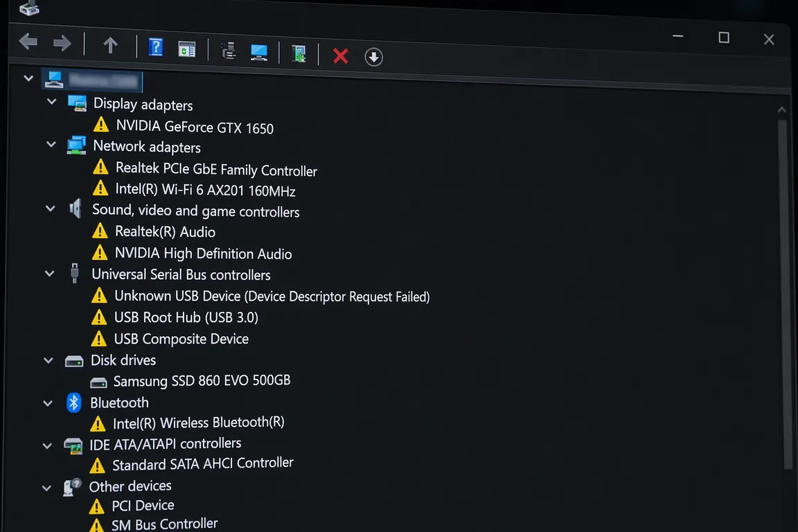Select Samsung SSD 860 EVO 500GB
The width and height of the screenshot is (798, 532).
pyautogui.click(x=202, y=380)
